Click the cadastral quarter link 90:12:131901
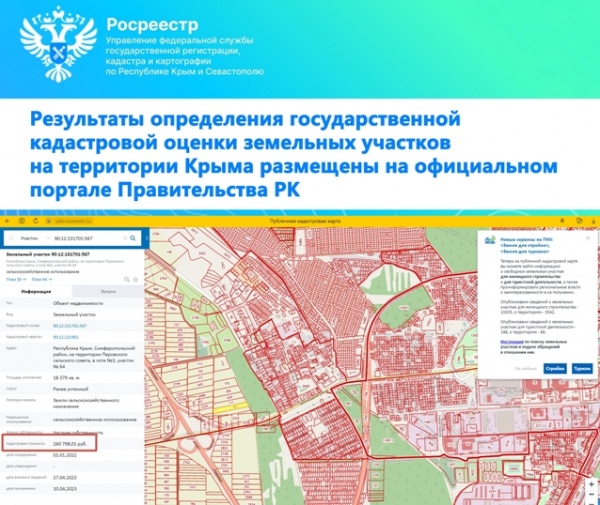The width and height of the screenshot is (600, 505). click(x=65, y=337)
